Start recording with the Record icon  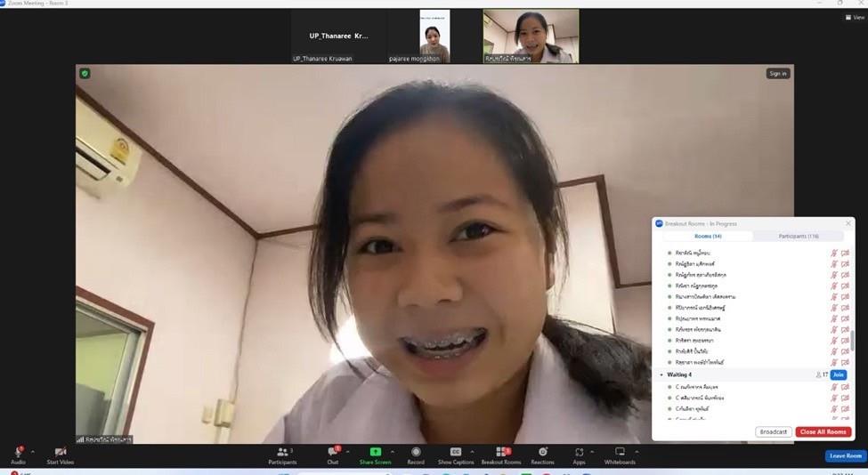tap(416, 455)
